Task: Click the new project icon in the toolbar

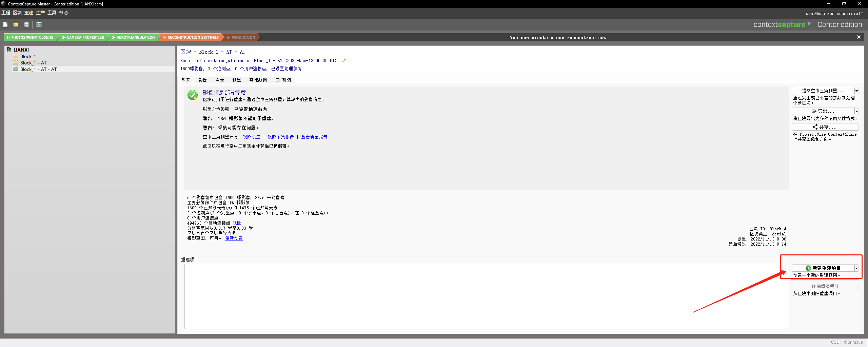Action: click(5, 24)
